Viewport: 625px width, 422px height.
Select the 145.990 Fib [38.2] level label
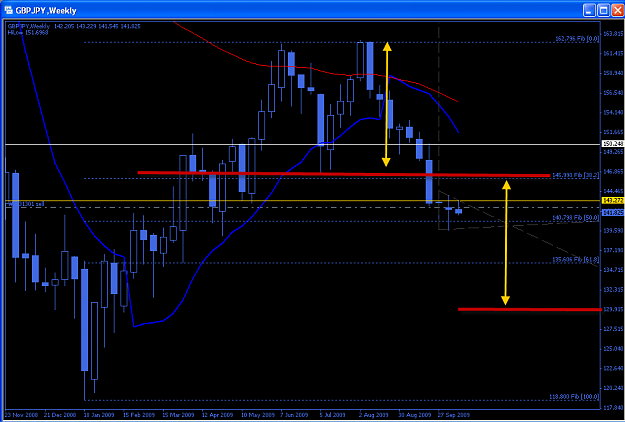click(576, 175)
